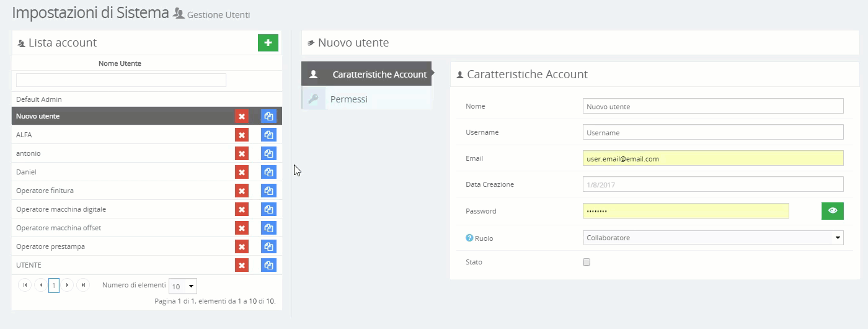Select the Caratteristiche Account tab
The image size is (868, 329).
point(379,74)
